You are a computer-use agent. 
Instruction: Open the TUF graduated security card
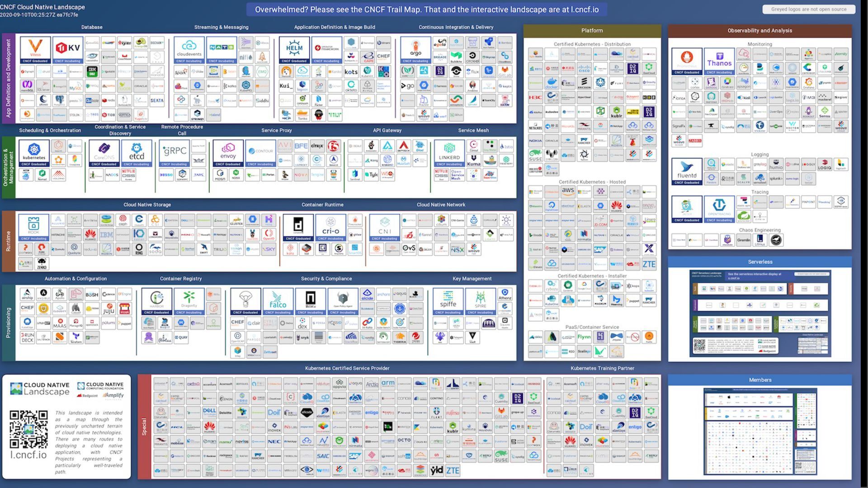click(x=245, y=301)
